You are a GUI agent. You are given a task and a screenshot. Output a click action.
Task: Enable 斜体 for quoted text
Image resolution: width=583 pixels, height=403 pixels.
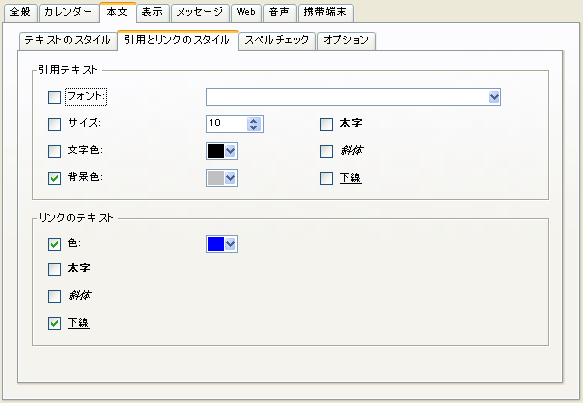click(x=326, y=151)
